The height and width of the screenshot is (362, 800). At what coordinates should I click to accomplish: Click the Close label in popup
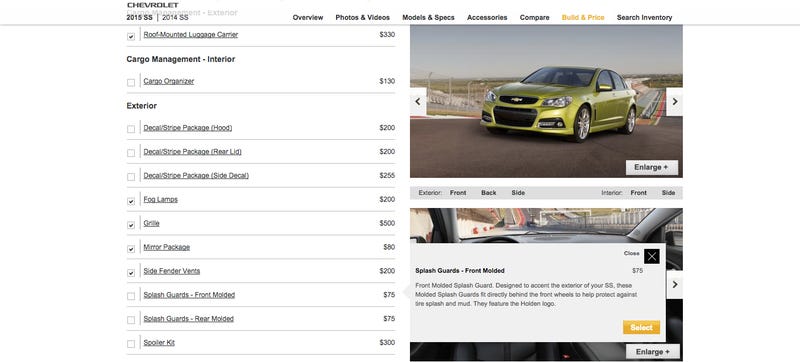point(631,253)
